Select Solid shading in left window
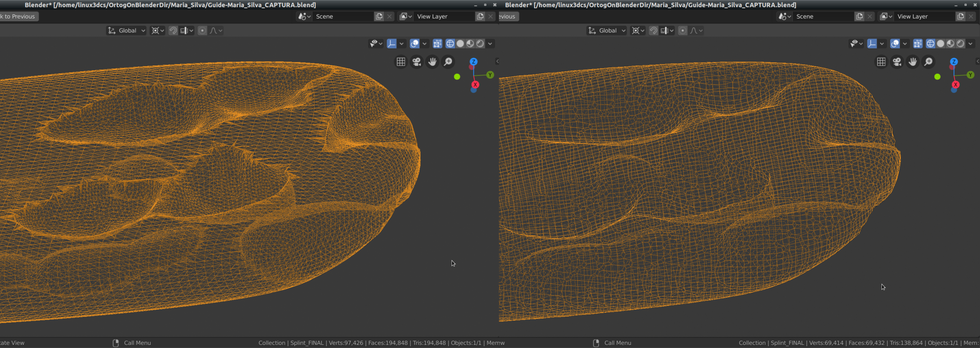The width and height of the screenshot is (980, 348). click(x=460, y=44)
